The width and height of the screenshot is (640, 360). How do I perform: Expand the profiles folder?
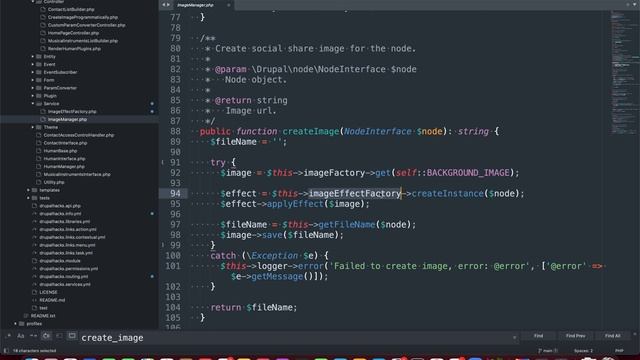(x=16, y=323)
